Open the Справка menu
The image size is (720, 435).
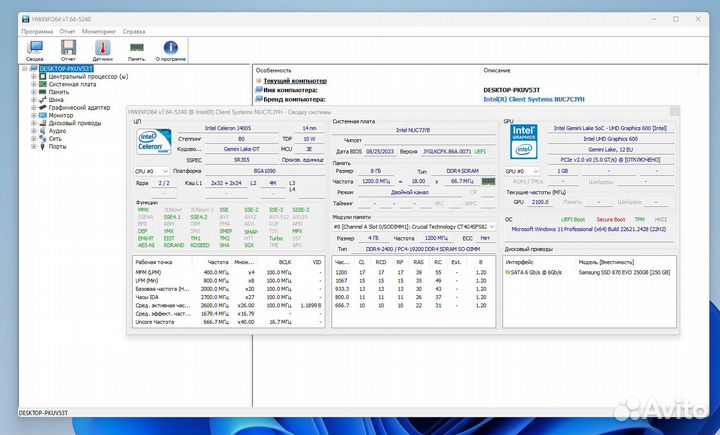tap(134, 32)
